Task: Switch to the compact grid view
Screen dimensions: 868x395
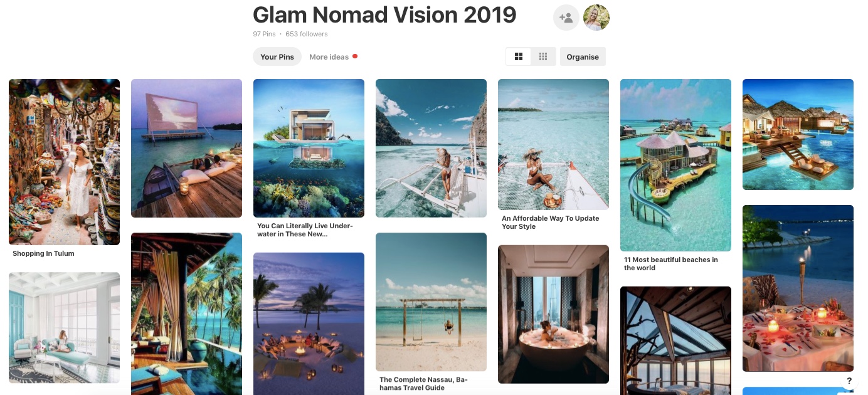Action: click(543, 56)
